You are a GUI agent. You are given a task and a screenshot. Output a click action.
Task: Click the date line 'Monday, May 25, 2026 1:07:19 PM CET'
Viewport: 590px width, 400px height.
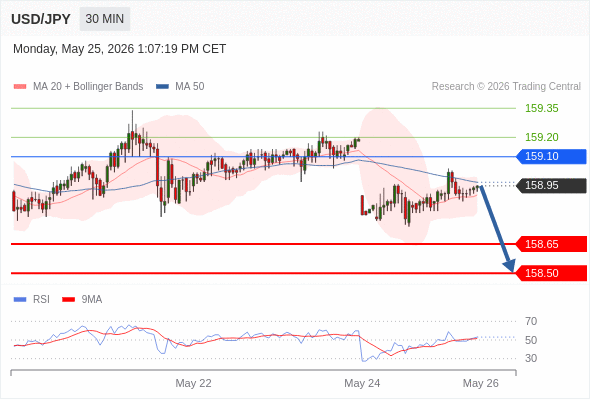(x=119, y=49)
